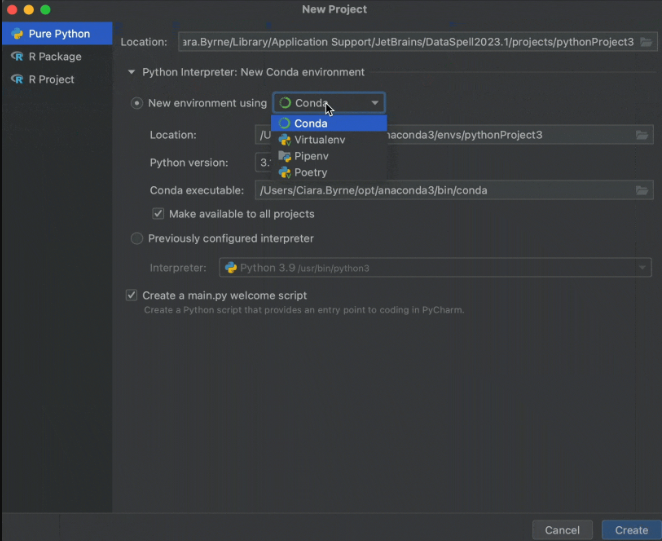This screenshot has width=662, height=541.
Task: Click folder browse icon in project Location field
Action: (647, 42)
